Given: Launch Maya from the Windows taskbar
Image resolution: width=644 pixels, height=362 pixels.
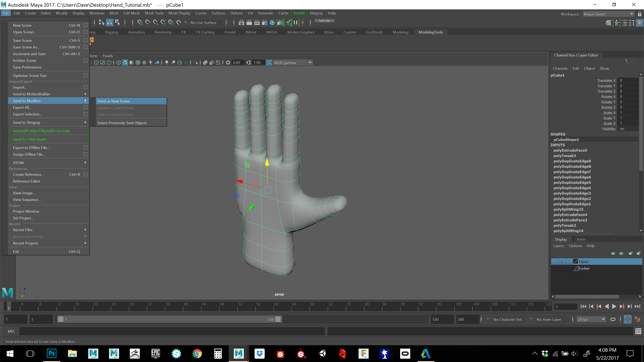Looking at the screenshot, I should click(238, 354).
